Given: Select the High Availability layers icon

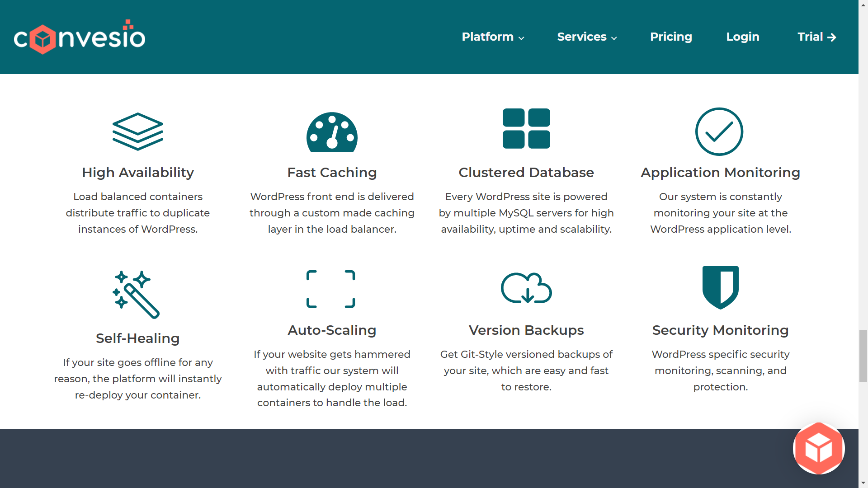Looking at the screenshot, I should pos(138,131).
